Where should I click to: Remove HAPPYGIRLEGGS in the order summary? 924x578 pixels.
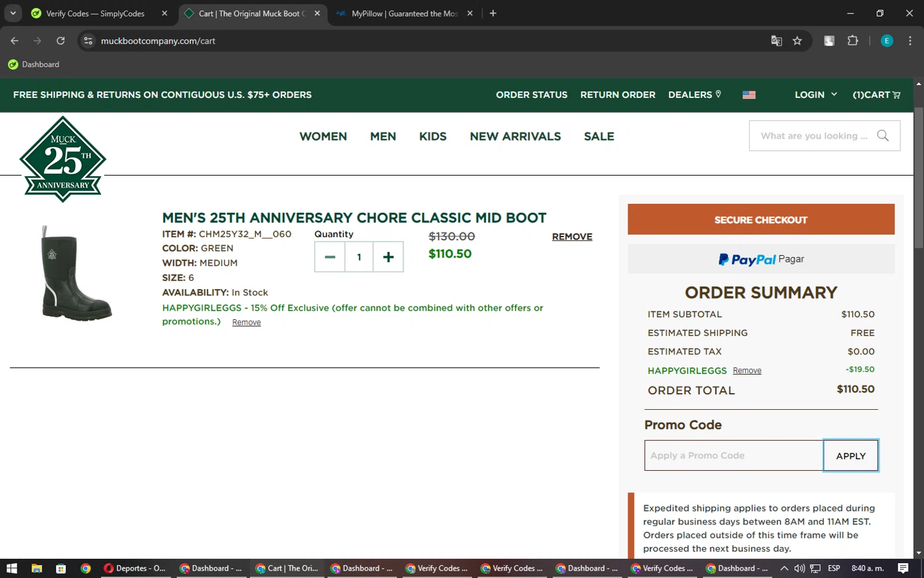tap(747, 370)
